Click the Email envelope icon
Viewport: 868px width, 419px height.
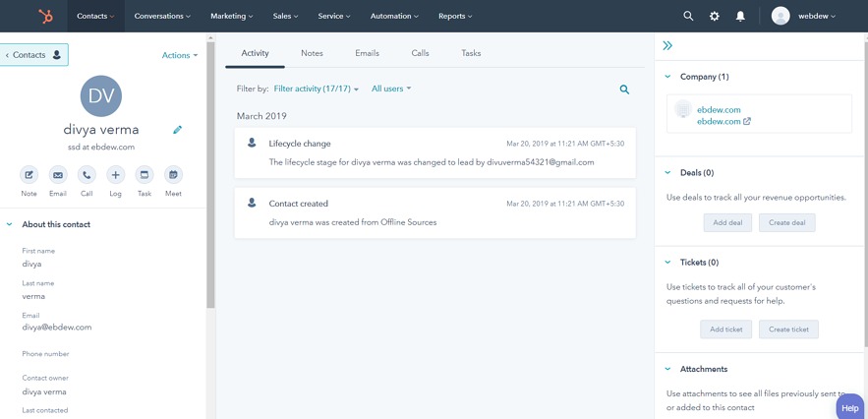(x=58, y=175)
